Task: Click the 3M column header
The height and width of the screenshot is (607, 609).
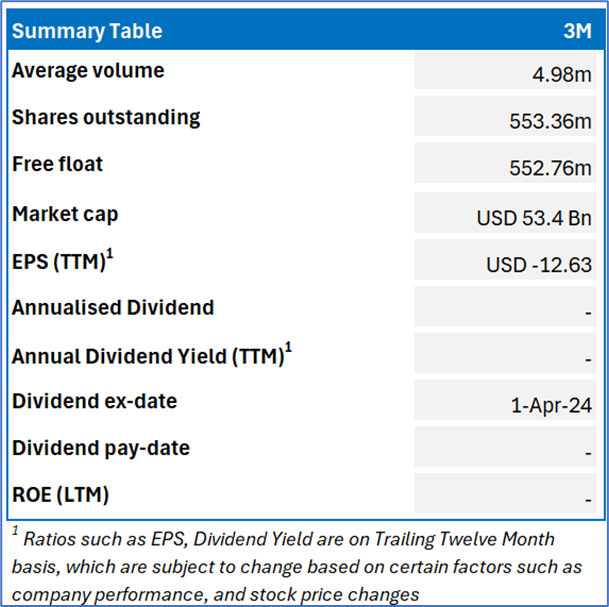Action: point(577,30)
